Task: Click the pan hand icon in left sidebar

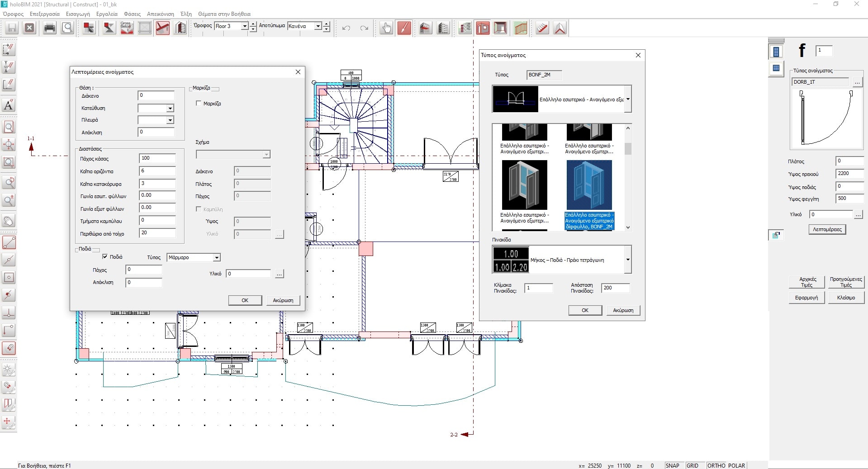Action: 9,221
